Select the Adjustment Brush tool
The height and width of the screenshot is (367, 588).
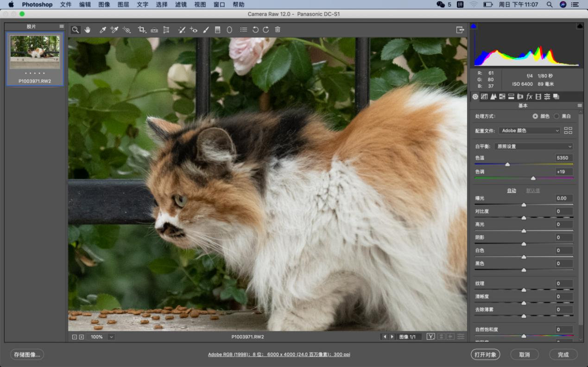tap(206, 30)
